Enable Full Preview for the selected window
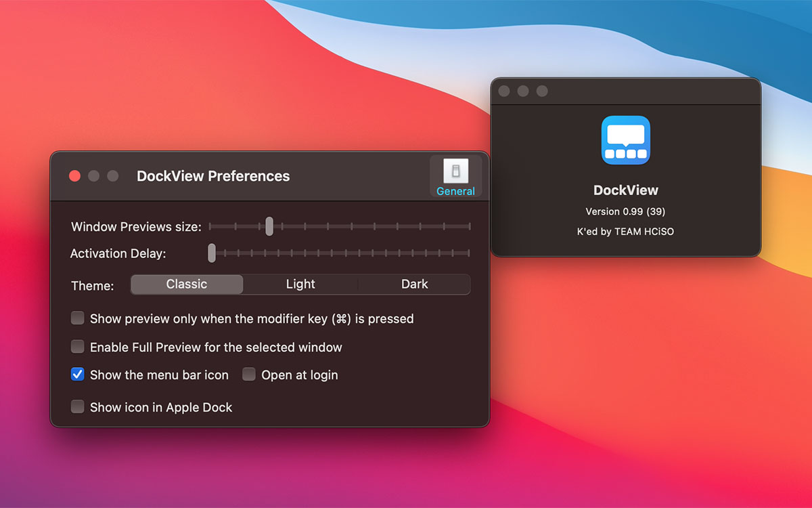This screenshot has width=812, height=508. [x=78, y=346]
